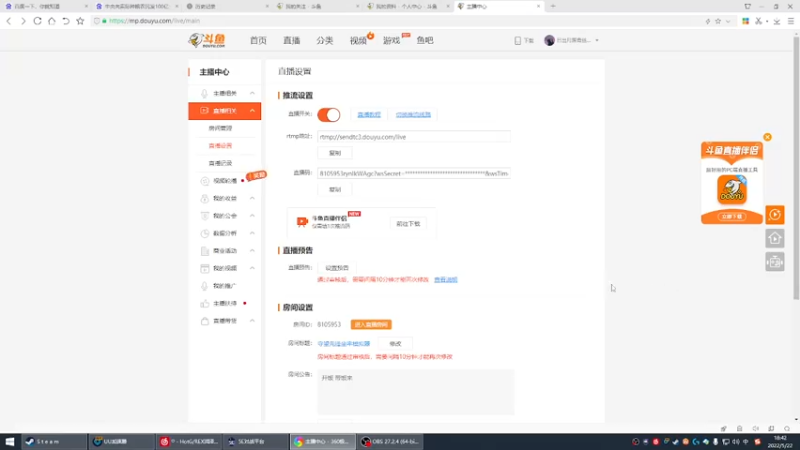800x450 pixels.
Task: Click the stream key input field
Action: coord(414,173)
